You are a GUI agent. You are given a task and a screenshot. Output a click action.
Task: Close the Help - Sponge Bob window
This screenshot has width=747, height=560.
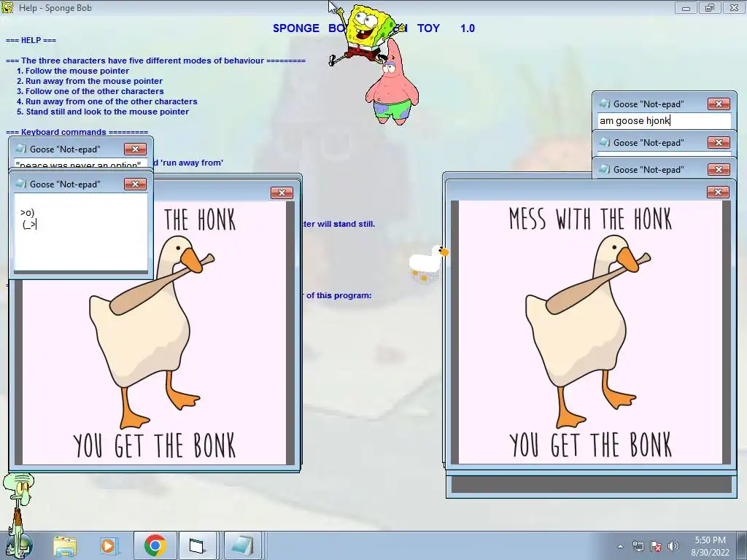pyautogui.click(x=734, y=7)
